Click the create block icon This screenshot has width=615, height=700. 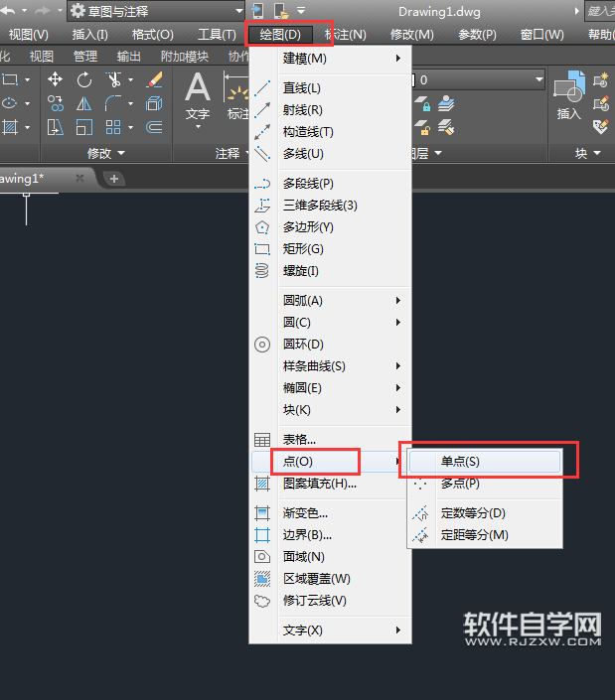[601, 79]
